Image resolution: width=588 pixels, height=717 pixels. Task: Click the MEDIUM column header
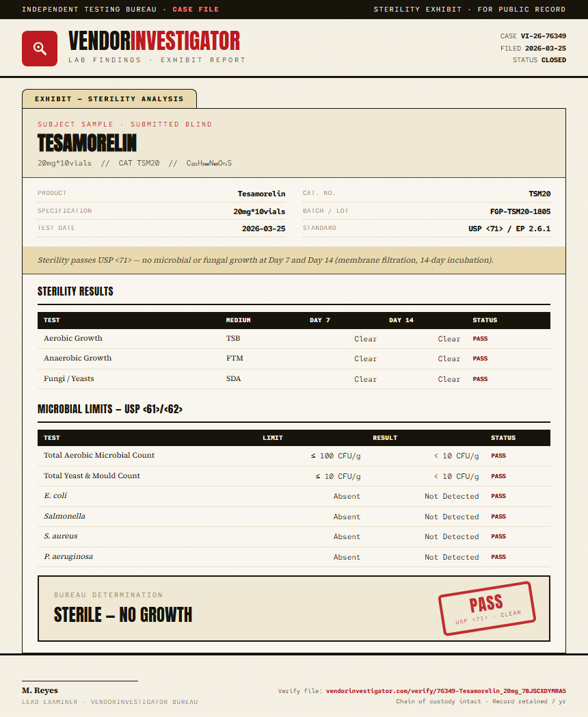[238, 320]
